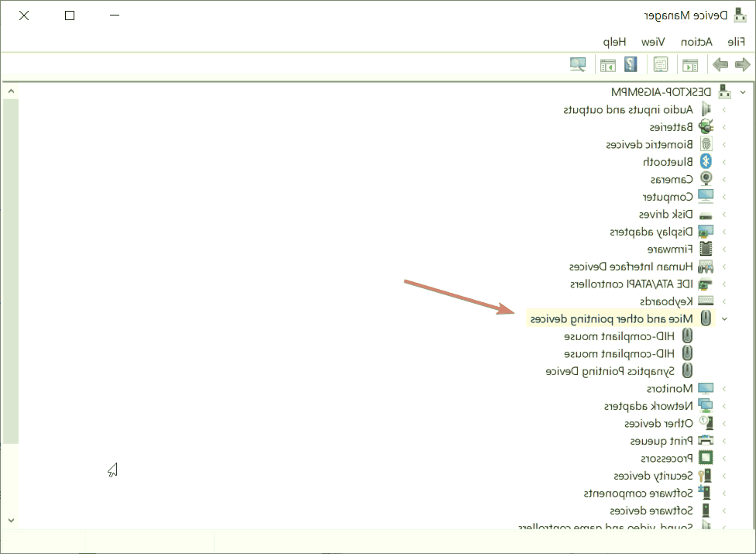Expand the Display adapters category

[x=724, y=232]
